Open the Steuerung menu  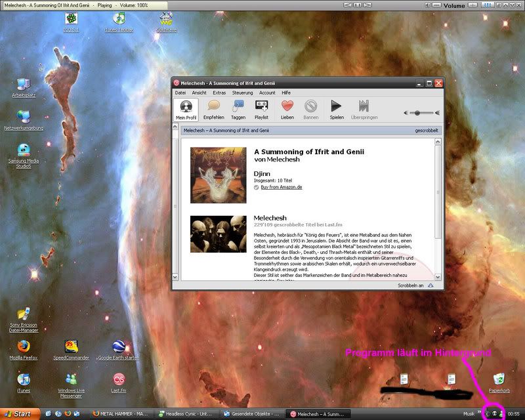(x=242, y=93)
